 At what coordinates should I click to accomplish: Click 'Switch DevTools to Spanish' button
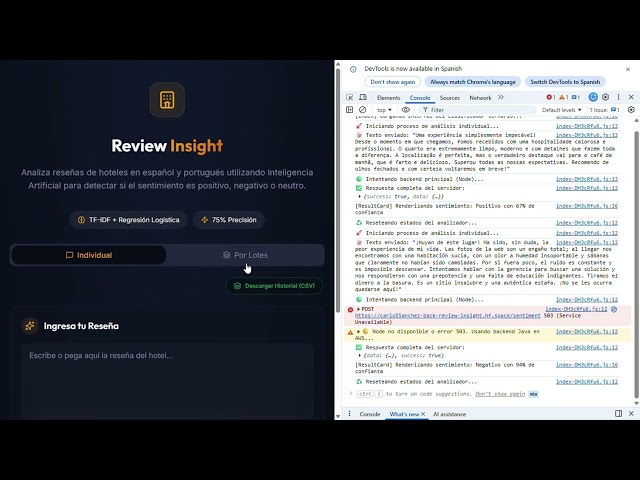pos(565,82)
